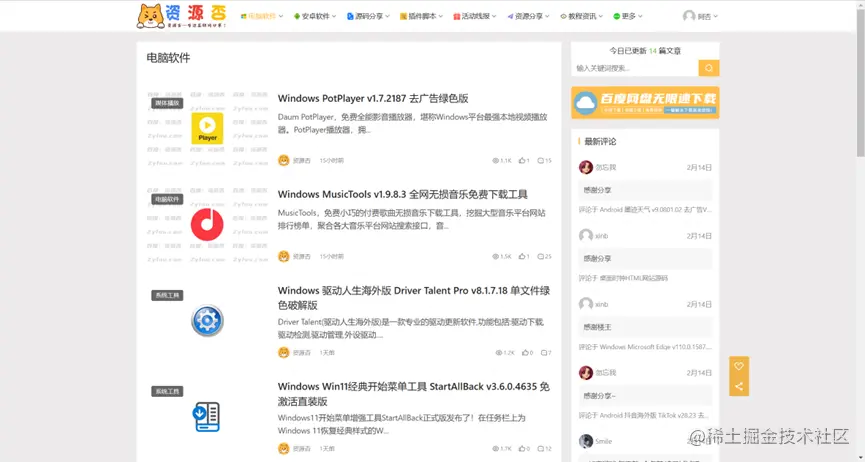Click the floating heart favorite icon
The width and height of the screenshot is (865, 462).
[739, 366]
